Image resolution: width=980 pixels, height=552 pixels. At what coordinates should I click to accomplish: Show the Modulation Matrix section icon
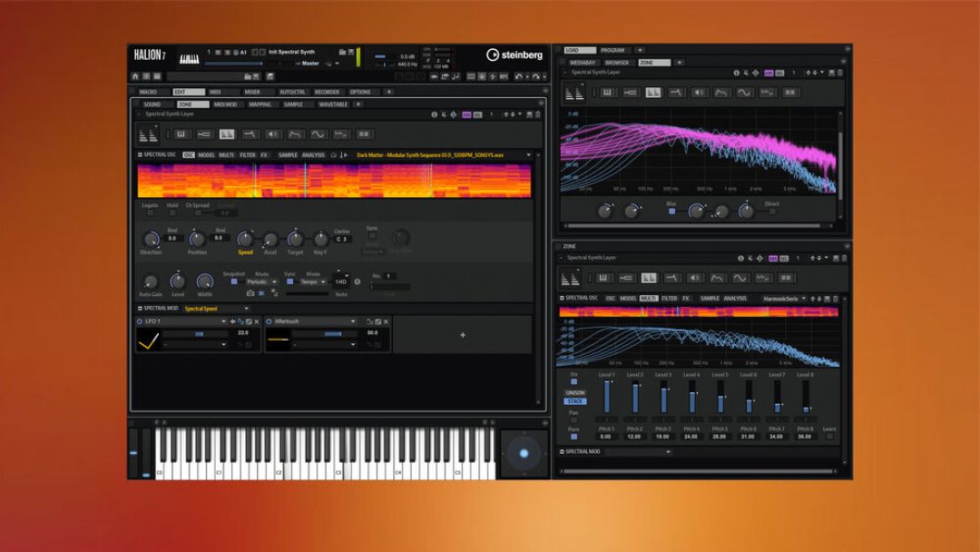coord(364,134)
